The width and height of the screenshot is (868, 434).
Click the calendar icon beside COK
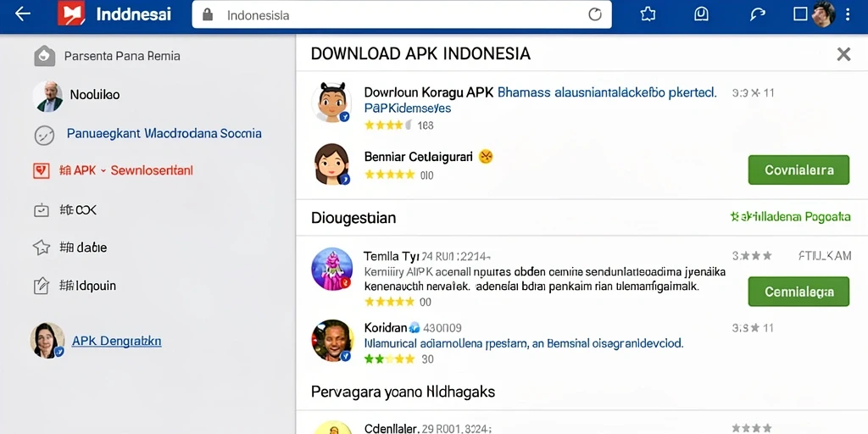[x=42, y=210]
